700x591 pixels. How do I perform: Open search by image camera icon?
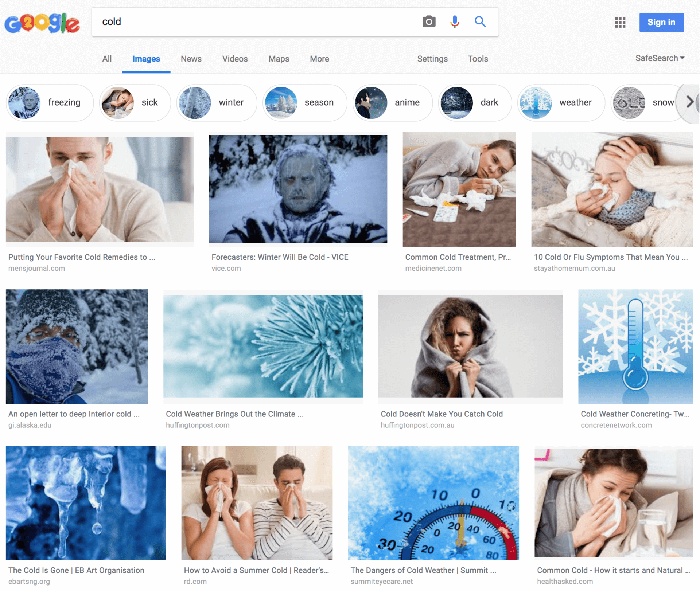click(429, 21)
